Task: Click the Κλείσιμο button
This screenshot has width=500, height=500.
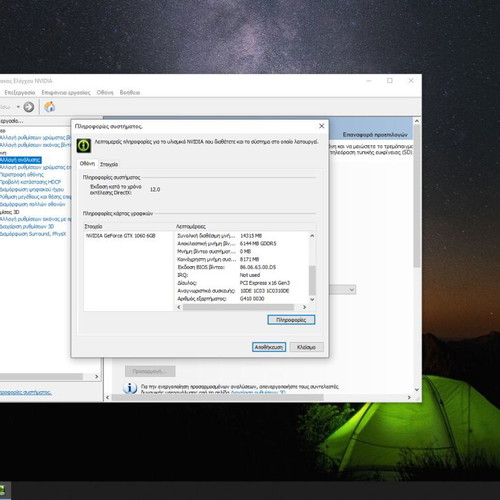Action: click(306, 347)
